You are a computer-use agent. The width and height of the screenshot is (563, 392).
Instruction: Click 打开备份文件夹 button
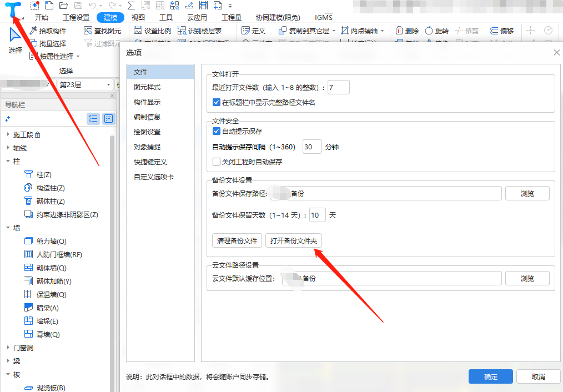[293, 240]
